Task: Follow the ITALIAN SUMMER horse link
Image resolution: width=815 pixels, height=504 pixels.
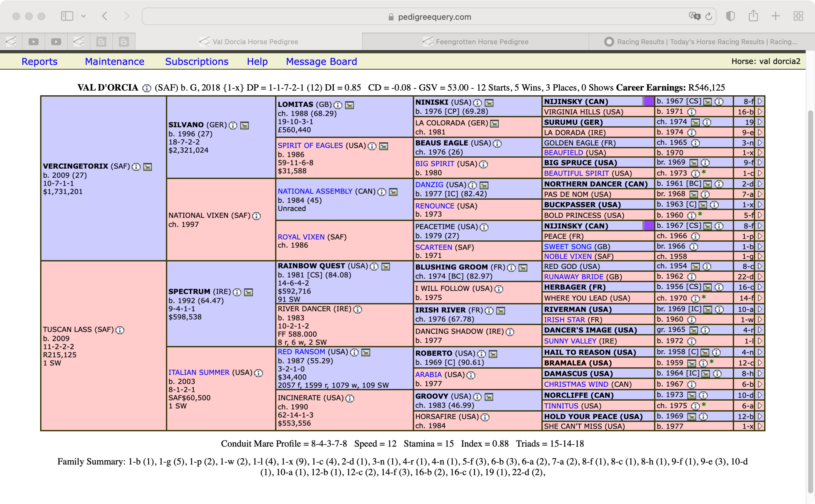Action: click(199, 372)
